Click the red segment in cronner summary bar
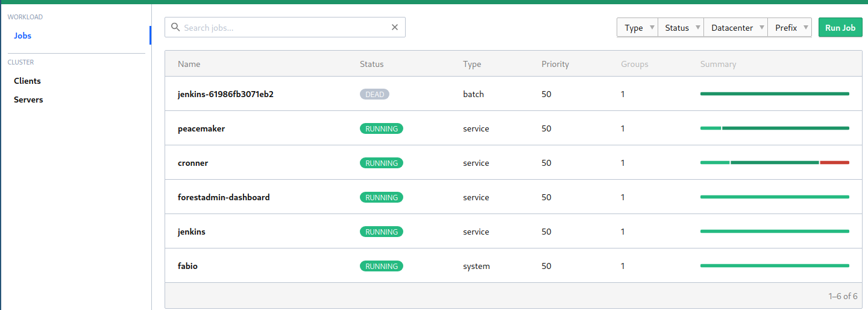The height and width of the screenshot is (310, 868). coord(834,162)
